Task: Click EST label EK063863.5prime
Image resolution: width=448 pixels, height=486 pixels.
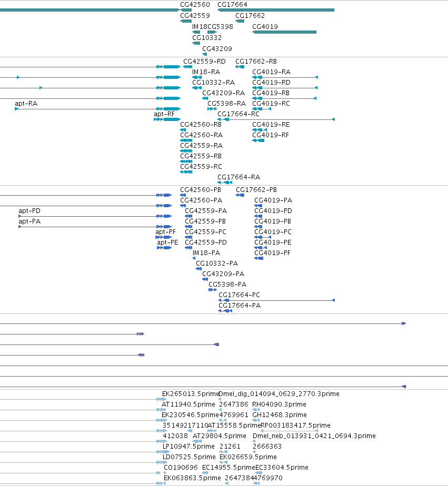Action: [192, 478]
